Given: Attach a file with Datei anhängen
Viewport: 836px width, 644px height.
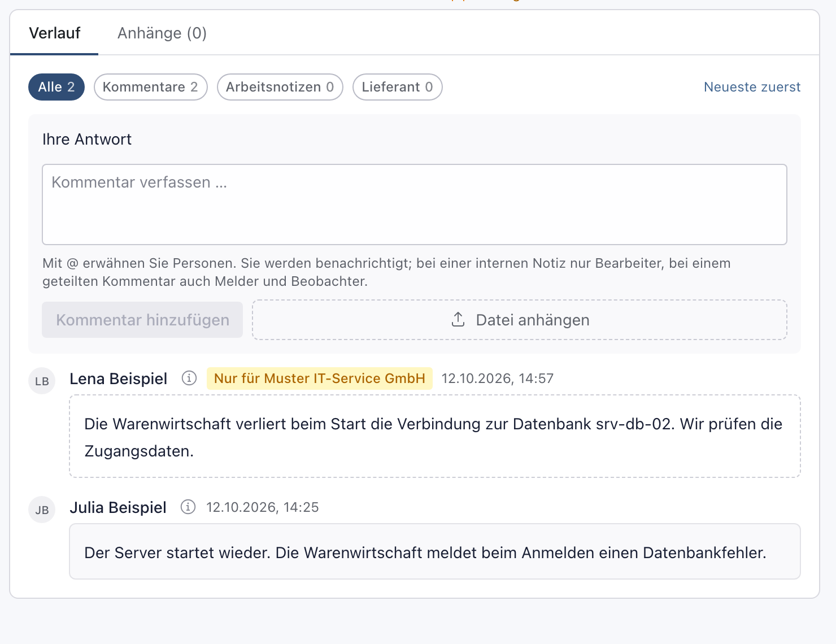Looking at the screenshot, I should (520, 320).
